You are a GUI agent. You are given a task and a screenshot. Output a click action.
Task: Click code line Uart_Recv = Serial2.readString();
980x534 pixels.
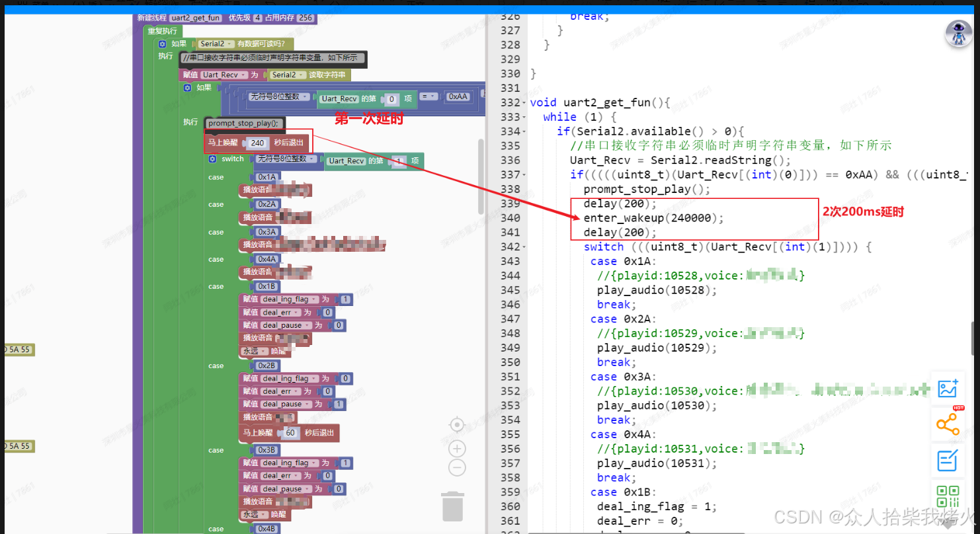pos(680,160)
